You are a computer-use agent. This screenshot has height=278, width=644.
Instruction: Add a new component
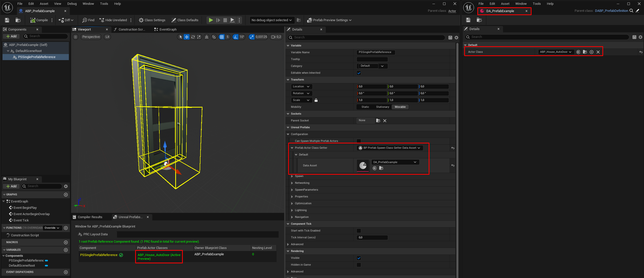pos(11,36)
